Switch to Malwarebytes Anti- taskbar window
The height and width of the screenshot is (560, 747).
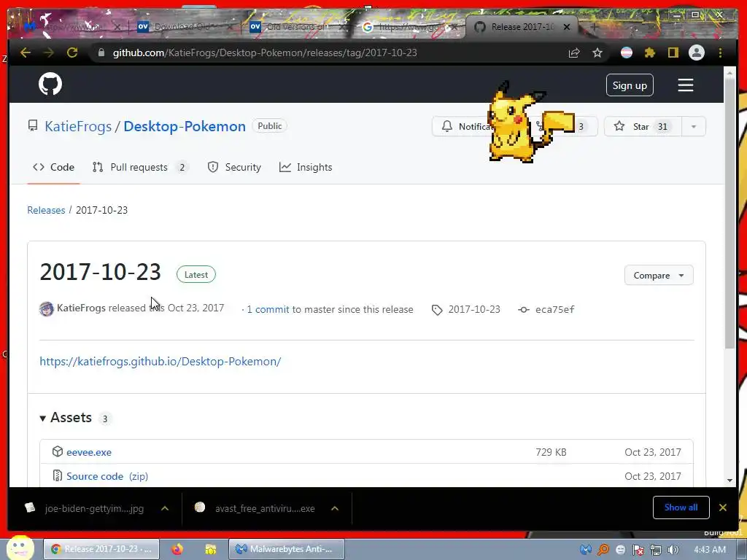pyautogui.click(x=286, y=549)
